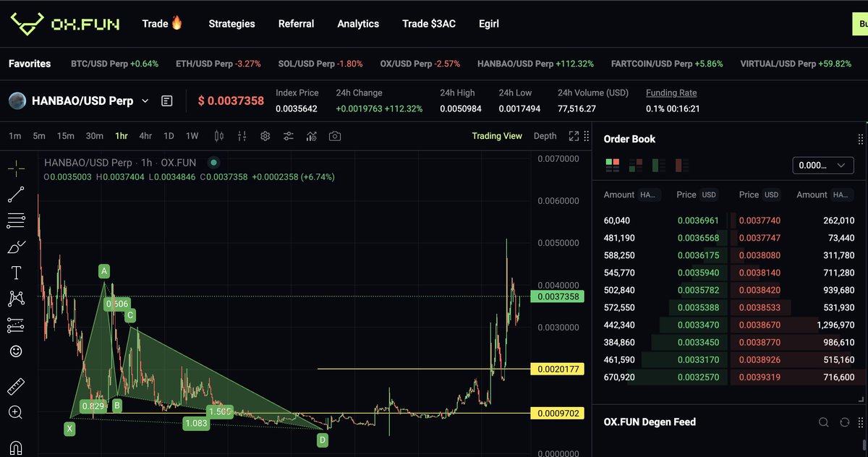Open the bar style chart selector
868x457 pixels.
coord(242,136)
